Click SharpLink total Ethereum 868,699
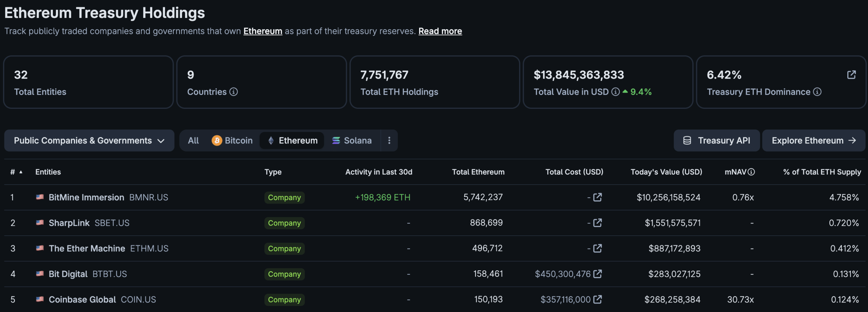The height and width of the screenshot is (312, 868). pos(486,223)
